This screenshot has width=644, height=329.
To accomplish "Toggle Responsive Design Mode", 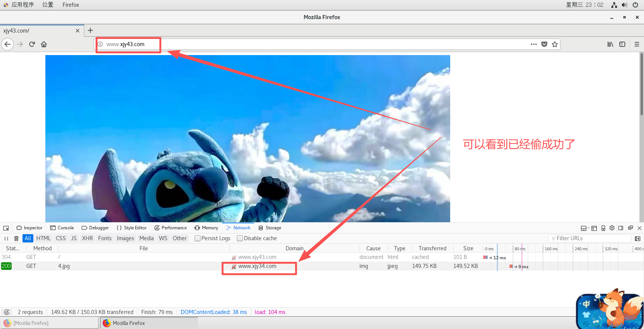I will pos(603,228).
